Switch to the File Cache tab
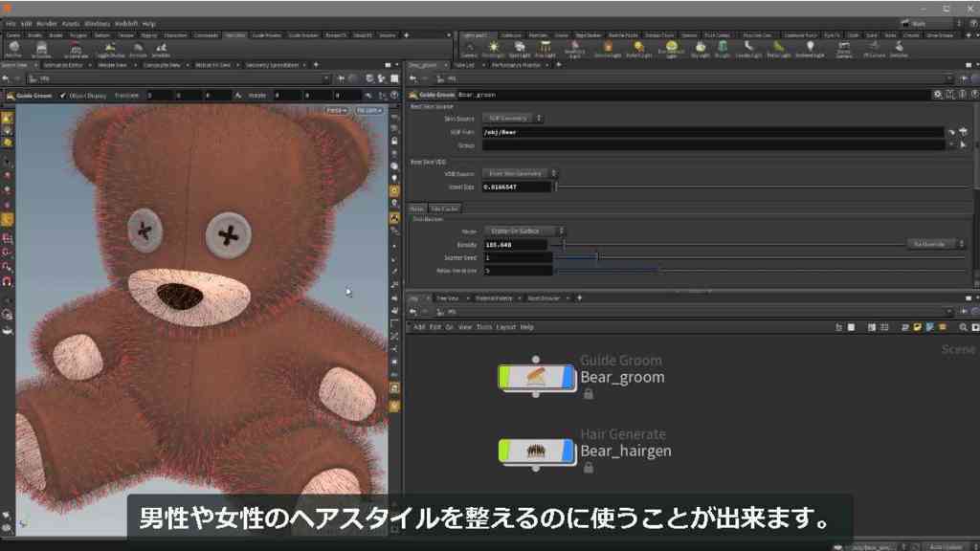The width and height of the screenshot is (980, 551). (x=444, y=209)
